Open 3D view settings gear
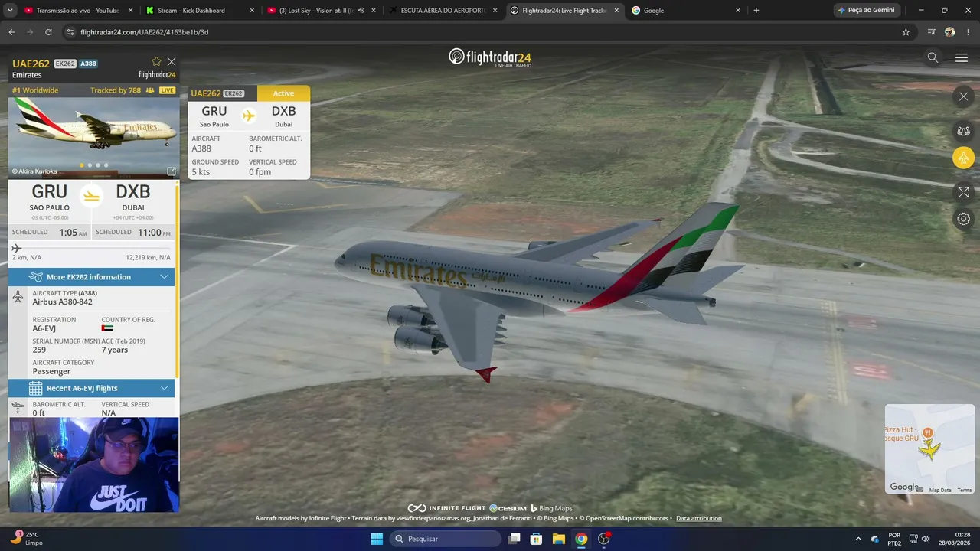Viewport: 980px width, 551px height. (963, 219)
